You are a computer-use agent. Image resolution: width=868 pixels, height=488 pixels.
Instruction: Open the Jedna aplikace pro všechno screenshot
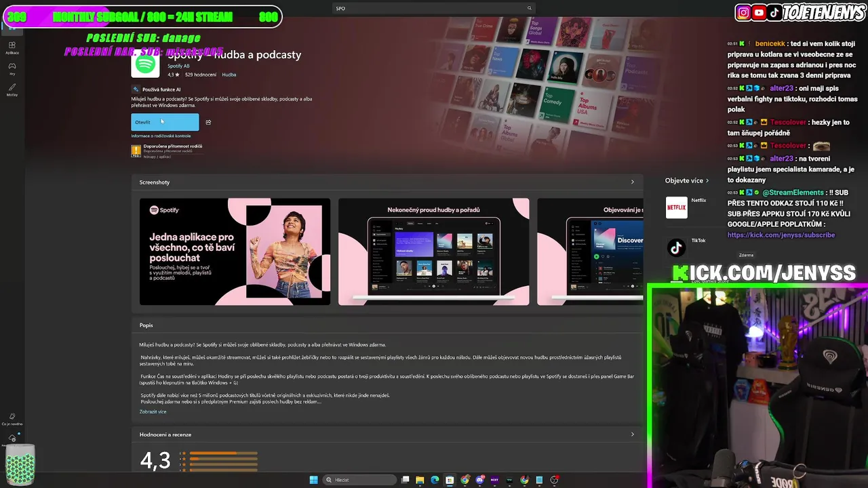(235, 251)
